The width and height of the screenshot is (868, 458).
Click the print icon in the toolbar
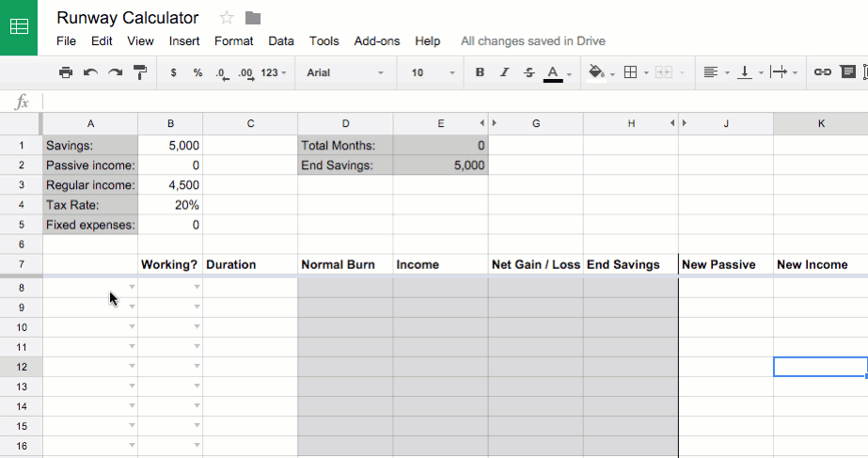click(65, 72)
